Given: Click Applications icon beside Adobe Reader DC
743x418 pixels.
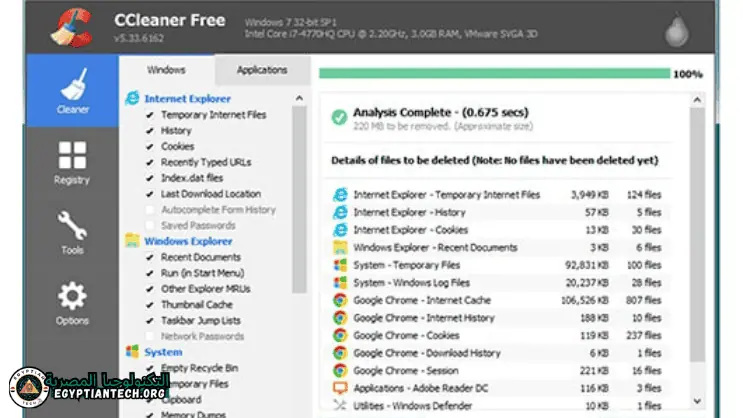Looking at the screenshot, I should pyautogui.click(x=340, y=388).
